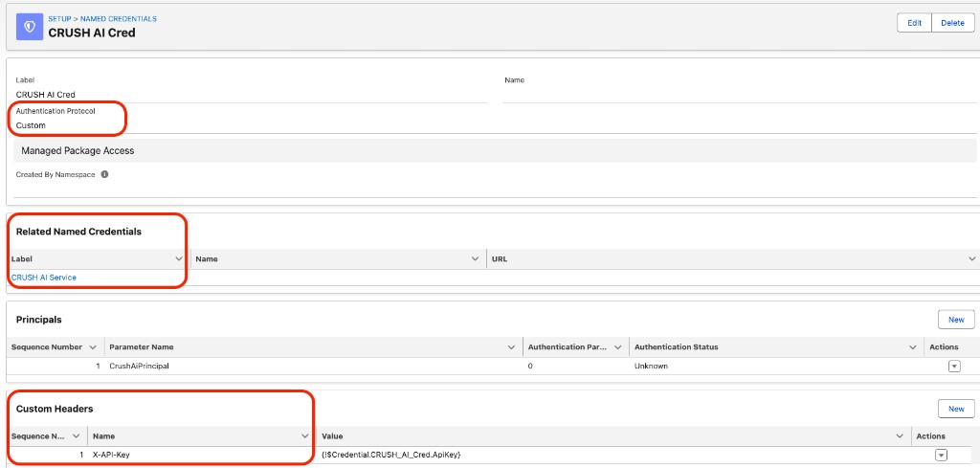Viewport: 980px width, 468px height.
Task: Open the Parameter Name column menu
Action: [511, 346]
